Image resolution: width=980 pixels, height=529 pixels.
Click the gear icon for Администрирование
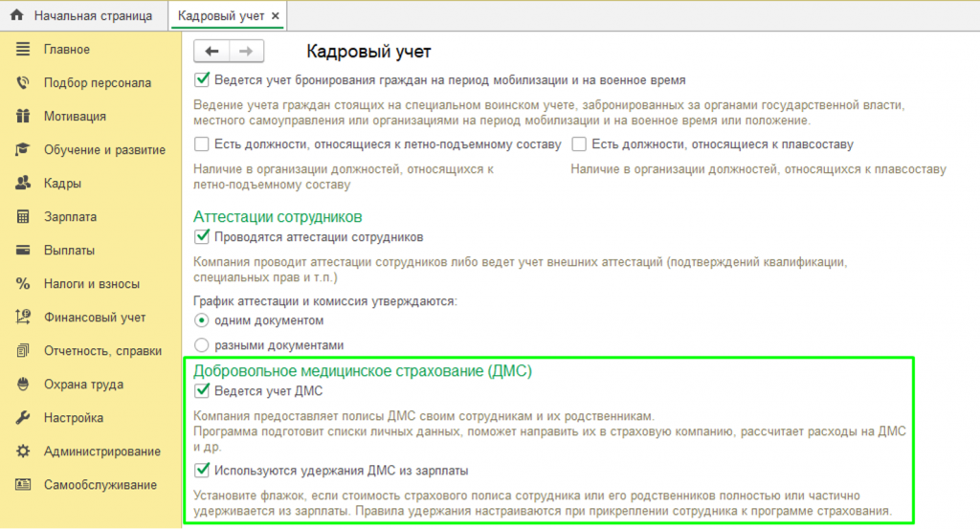(23, 451)
